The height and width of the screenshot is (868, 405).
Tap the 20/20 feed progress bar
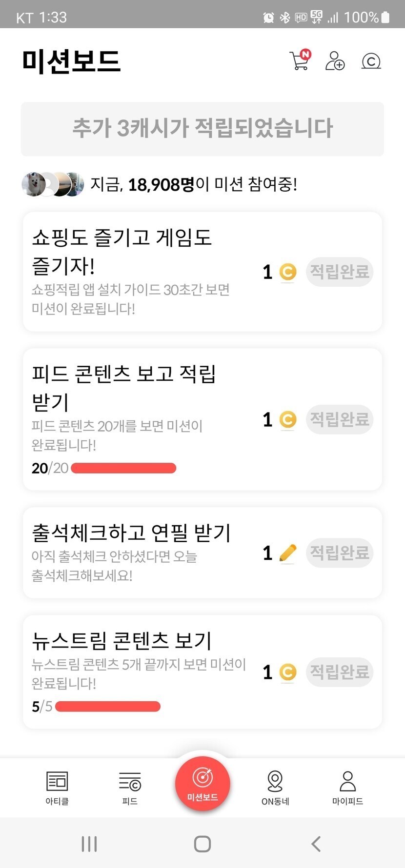tap(123, 468)
